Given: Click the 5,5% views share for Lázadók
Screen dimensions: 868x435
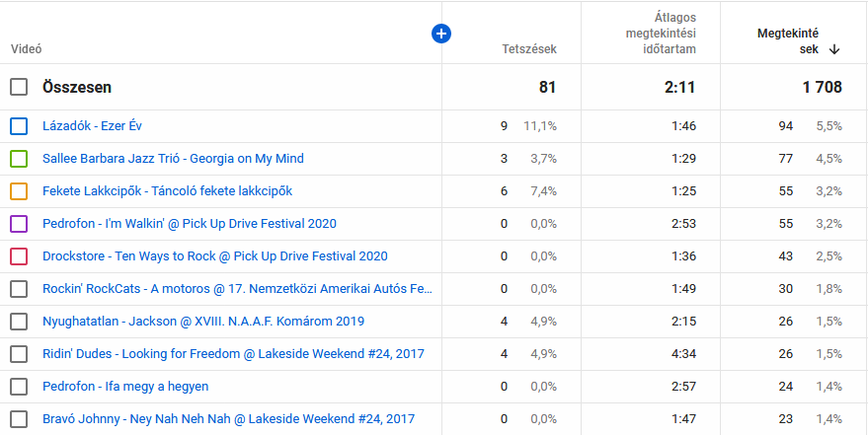Looking at the screenshot, I should (x=829, y=126).
